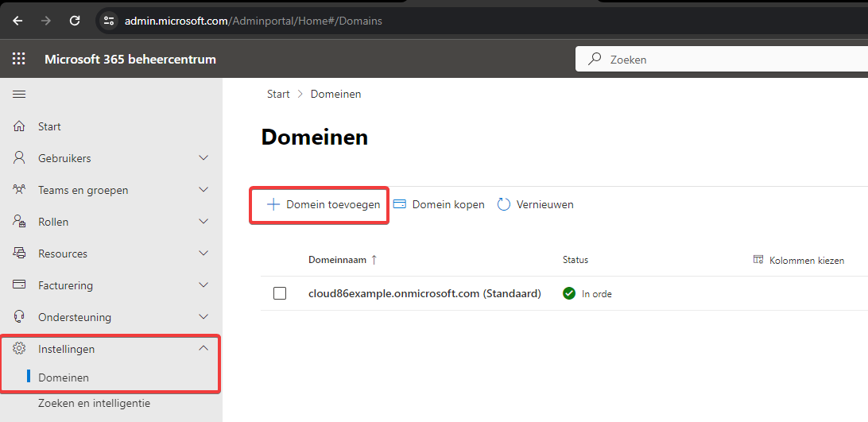Collapse the Instellingen chevron
The height and width of the screenshot is (422, 868).
tap(203, 348)
